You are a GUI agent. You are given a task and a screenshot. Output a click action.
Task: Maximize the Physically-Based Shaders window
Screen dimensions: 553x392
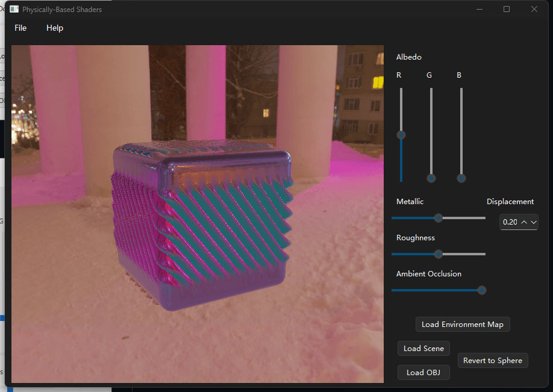tap(507, 9)
